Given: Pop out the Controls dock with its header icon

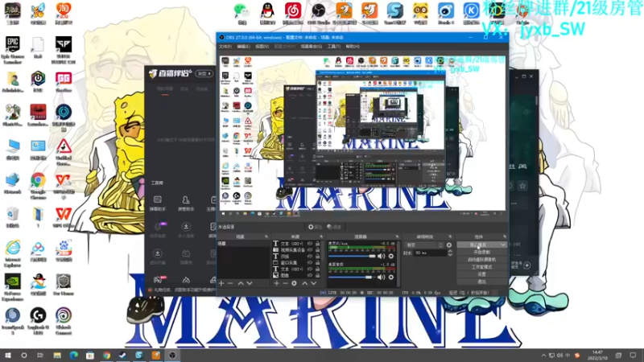Looking at the screenshot, I should (x=505, y=237).
